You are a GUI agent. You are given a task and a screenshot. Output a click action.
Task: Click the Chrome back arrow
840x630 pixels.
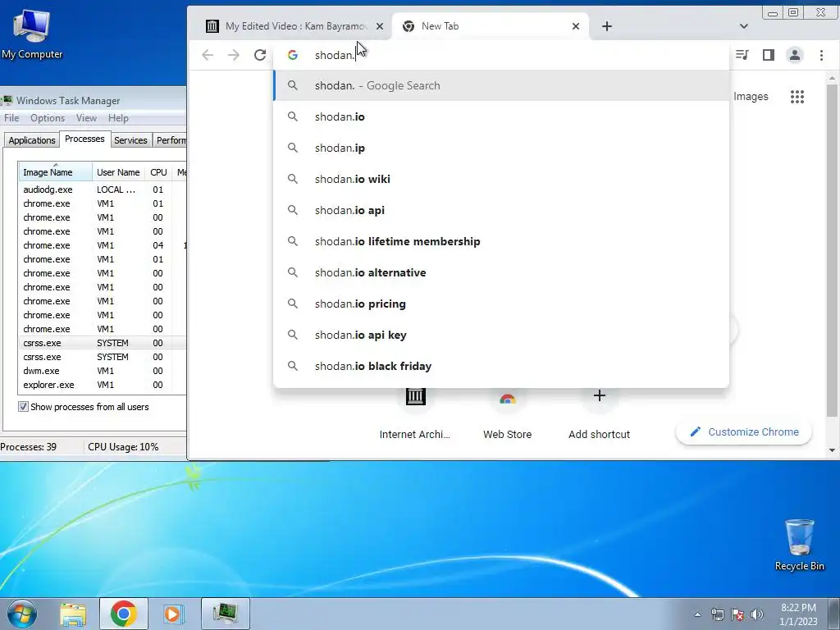tap(208, 55)
